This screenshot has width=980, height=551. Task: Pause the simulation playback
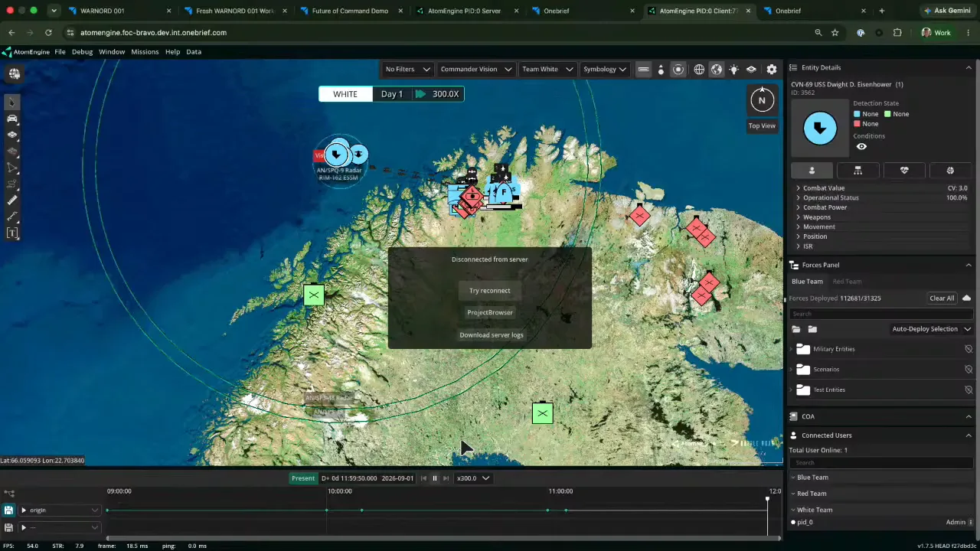pos(435,478)
